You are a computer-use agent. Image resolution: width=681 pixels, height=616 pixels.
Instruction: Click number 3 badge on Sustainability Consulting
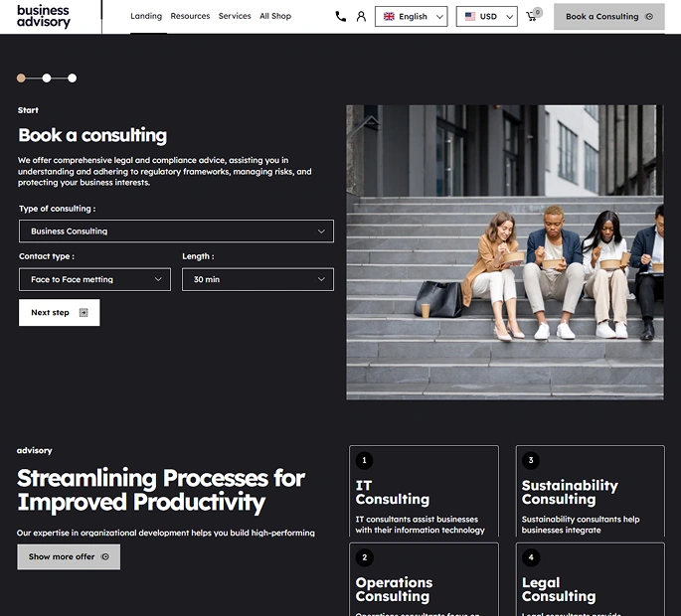click(x=530, y=460)
